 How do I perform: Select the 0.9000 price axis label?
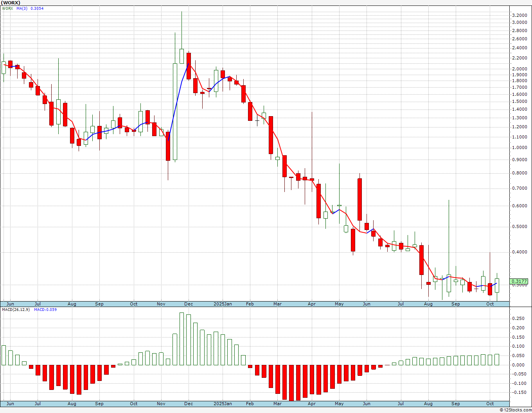coord(519,160)
